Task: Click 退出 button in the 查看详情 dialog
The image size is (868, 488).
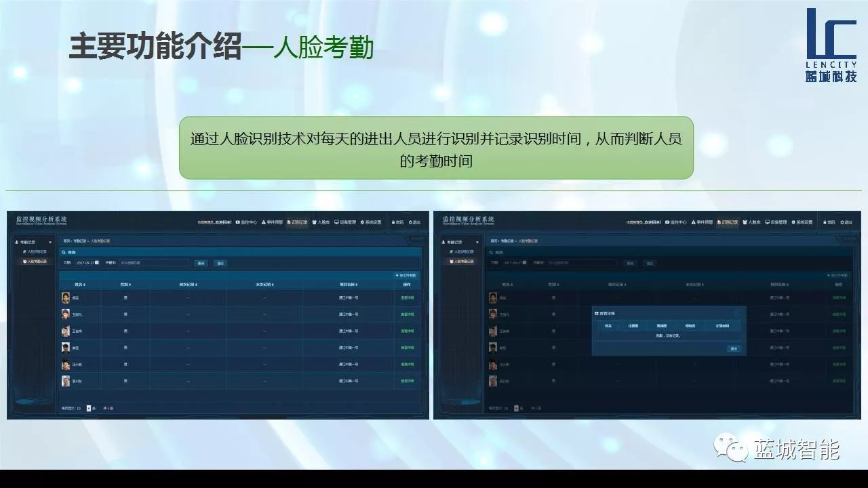Action: click(x=733, y=348)
